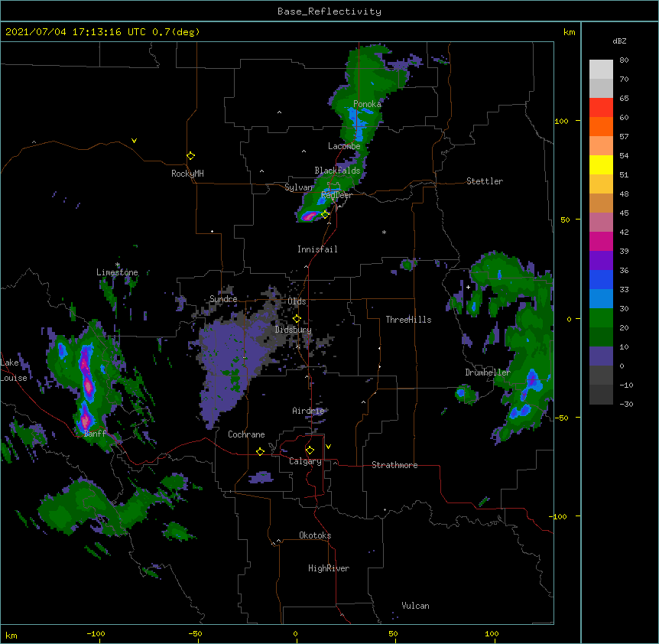Pick the dark orange 57-60 dBZ swatch

click(601, 126)
